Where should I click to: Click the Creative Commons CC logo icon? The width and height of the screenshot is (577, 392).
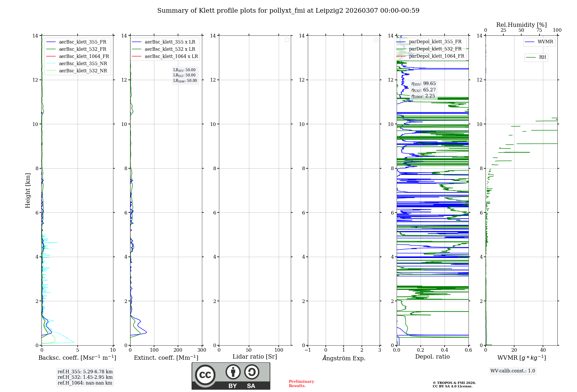[205, 375]
